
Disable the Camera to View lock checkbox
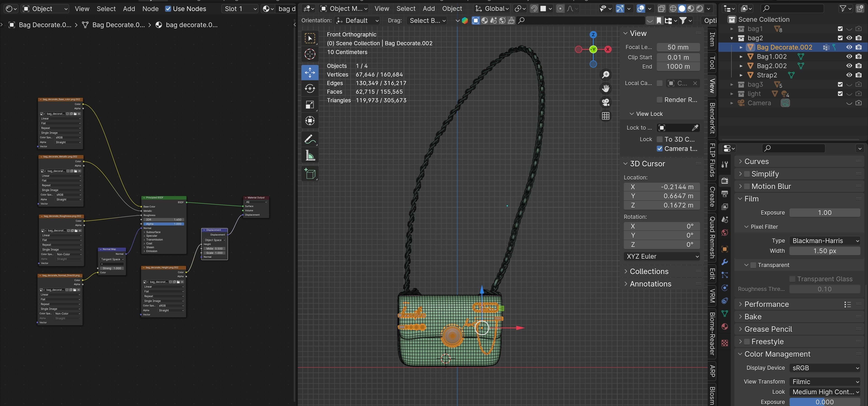(660, 149)
